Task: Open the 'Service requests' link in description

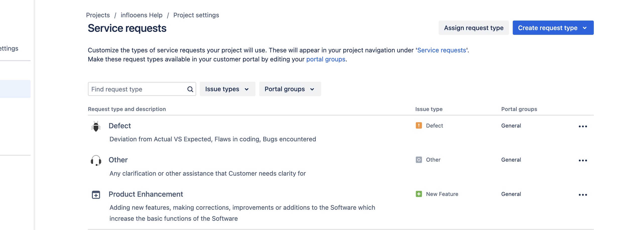Action: pos(441,50)
